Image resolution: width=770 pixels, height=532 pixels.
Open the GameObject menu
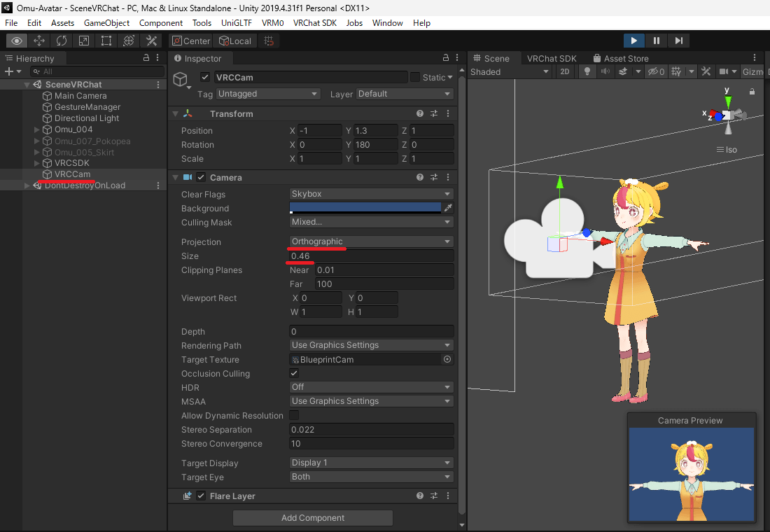coord(106,23)
